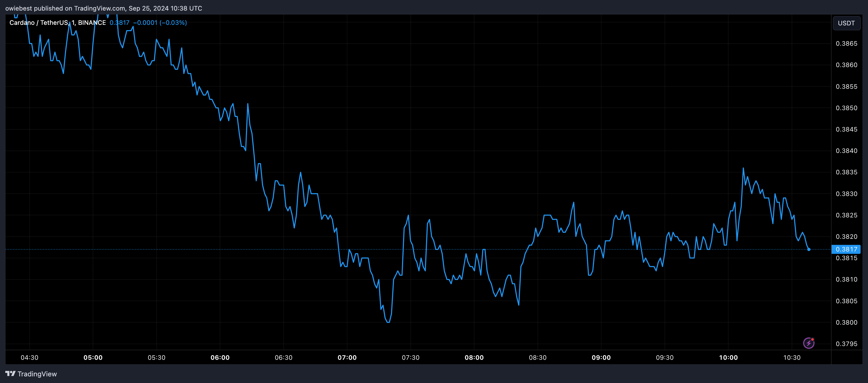Click the 0.3830 price axis label
The height and width of the screenshot is (383, 868).
pos(846,194)
